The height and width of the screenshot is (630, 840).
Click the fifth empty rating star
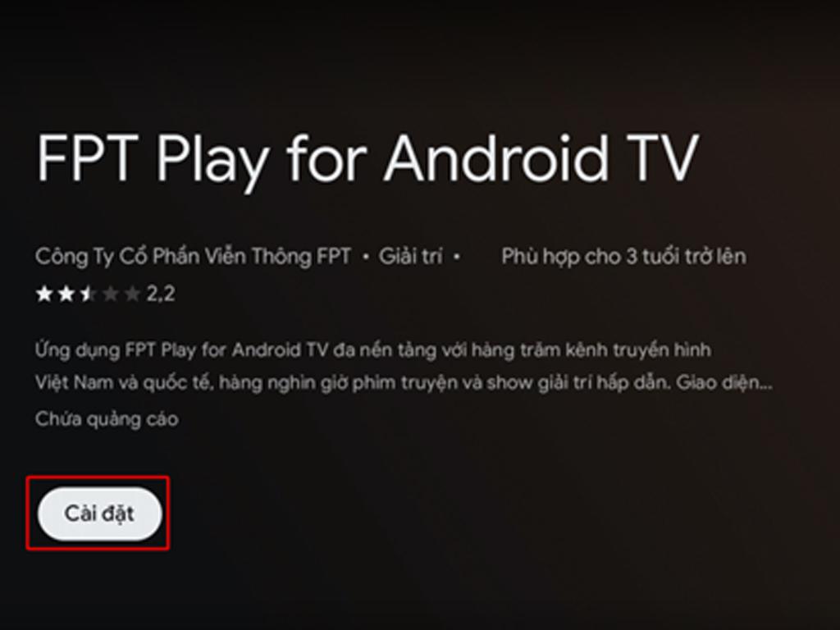(x=132, y=294)
